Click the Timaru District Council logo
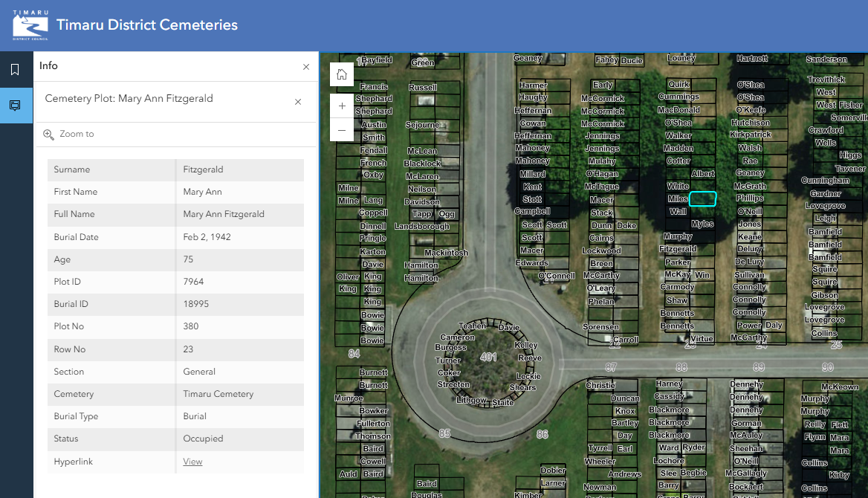The image size is (868, 498). pyautogui.click(x=30, y=25)
